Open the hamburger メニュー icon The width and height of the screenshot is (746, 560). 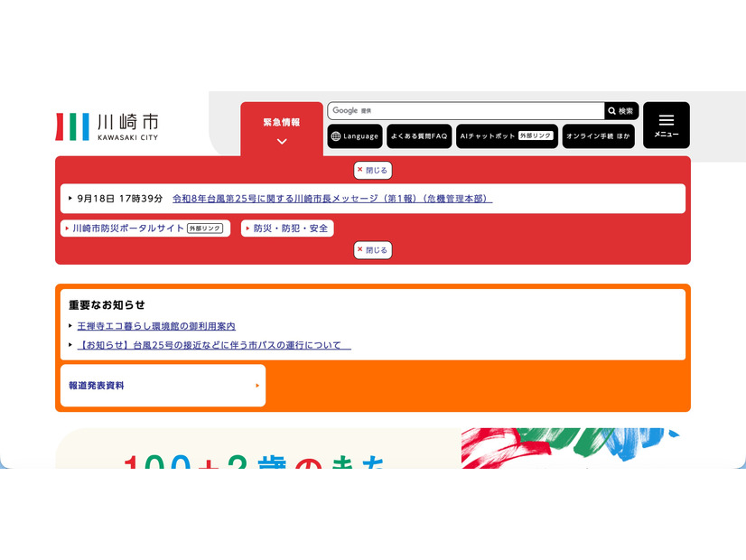tap(667, 126)
